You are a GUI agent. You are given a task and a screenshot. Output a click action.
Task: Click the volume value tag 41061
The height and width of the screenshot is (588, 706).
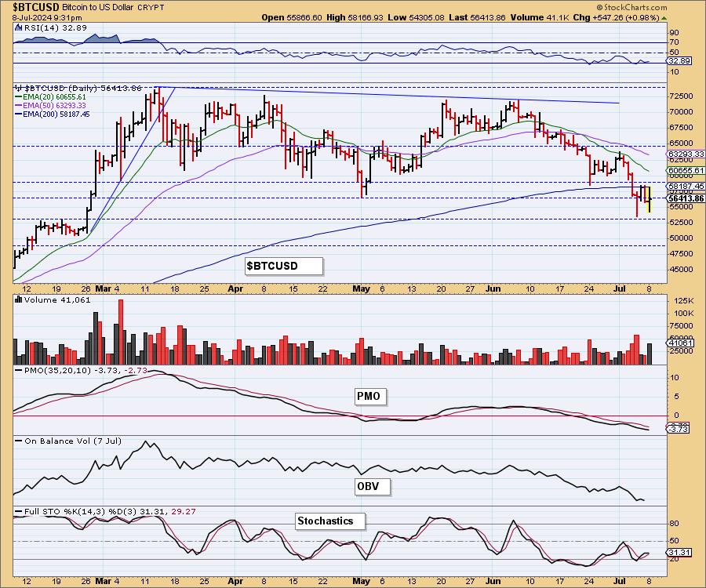[680, 343]
